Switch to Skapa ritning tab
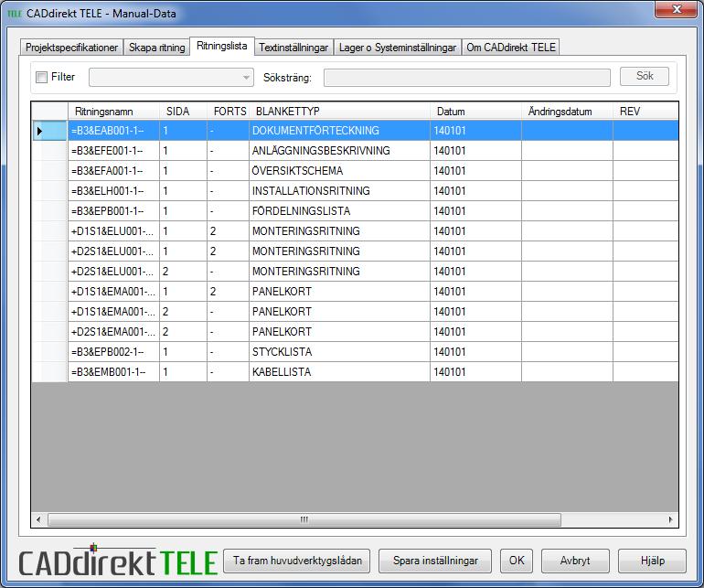The height and width of the screenshot is (588, 704). pyautogui.click(x=156, y=48)
